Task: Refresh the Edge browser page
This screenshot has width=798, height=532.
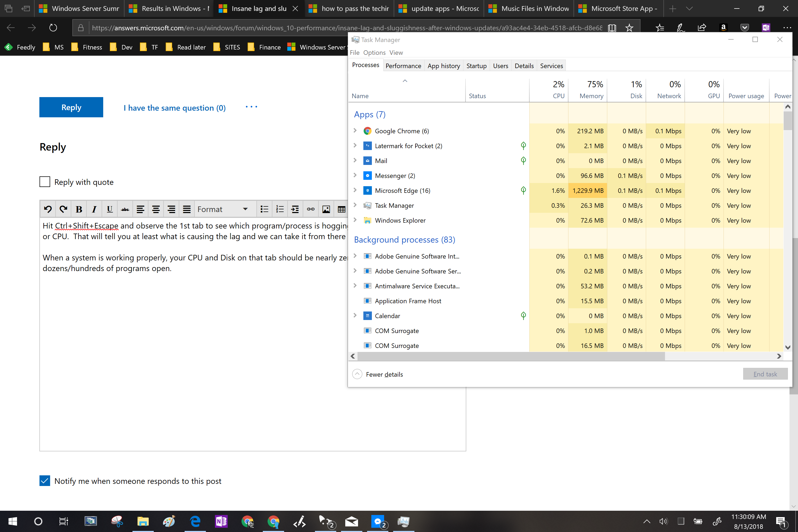Action: point(53,27)
